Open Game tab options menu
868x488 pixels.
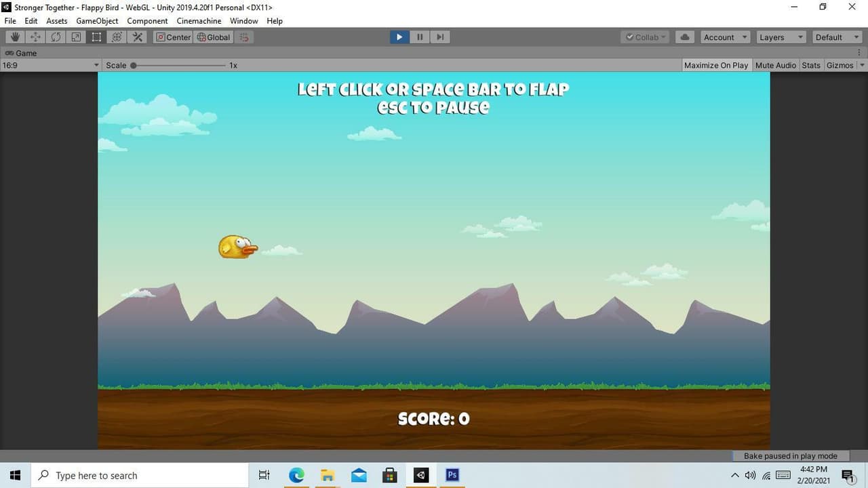[859, 53]
